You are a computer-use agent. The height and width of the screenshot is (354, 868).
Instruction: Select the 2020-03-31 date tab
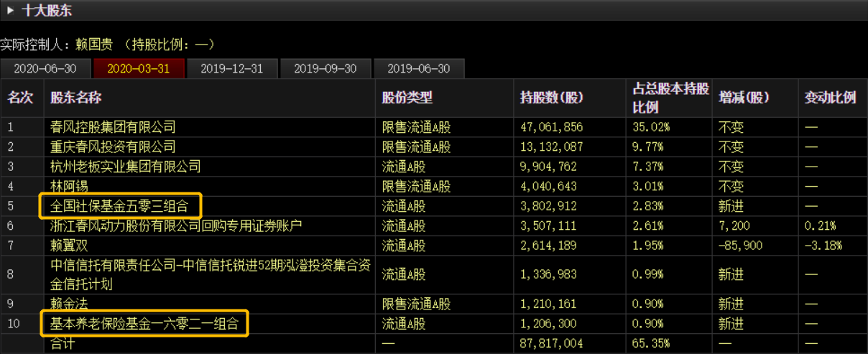(139, 69)
